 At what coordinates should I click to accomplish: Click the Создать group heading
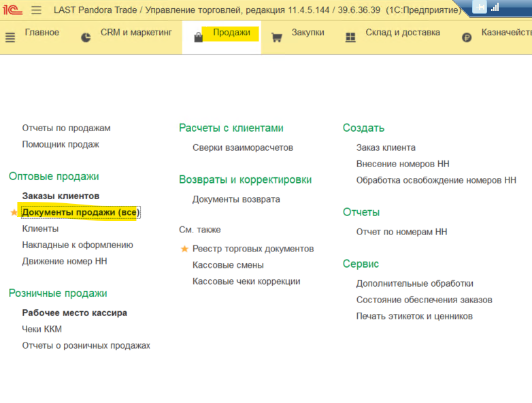(363, 128)
